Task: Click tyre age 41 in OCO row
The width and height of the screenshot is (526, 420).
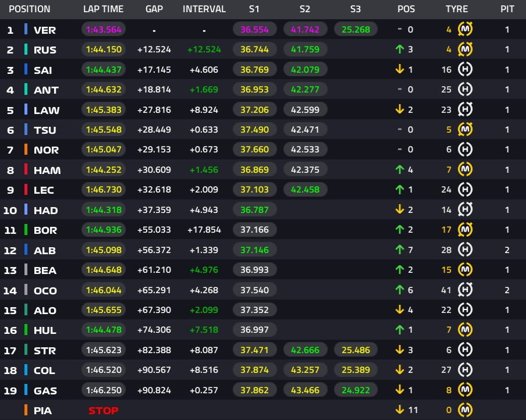Action: [446, 290]
